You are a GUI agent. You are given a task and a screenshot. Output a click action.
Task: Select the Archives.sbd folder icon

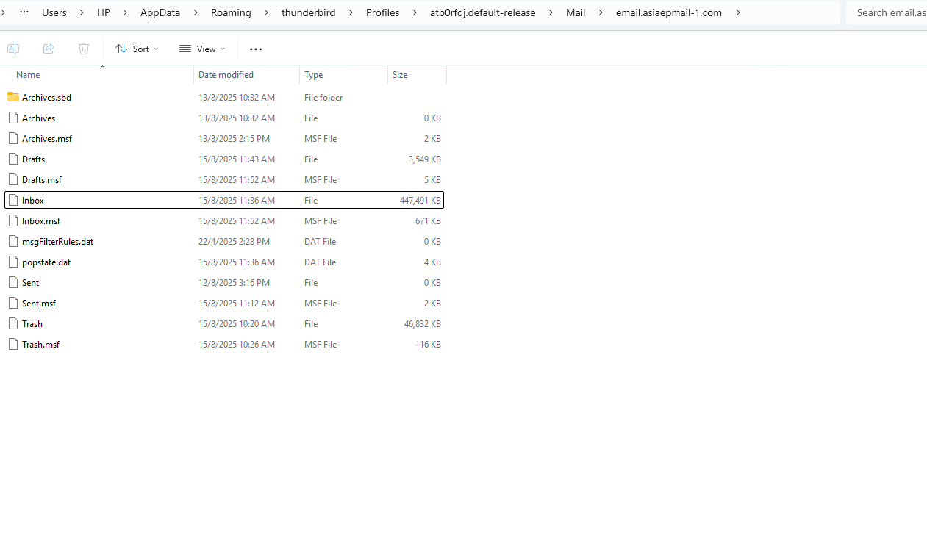tap(12, 97)
